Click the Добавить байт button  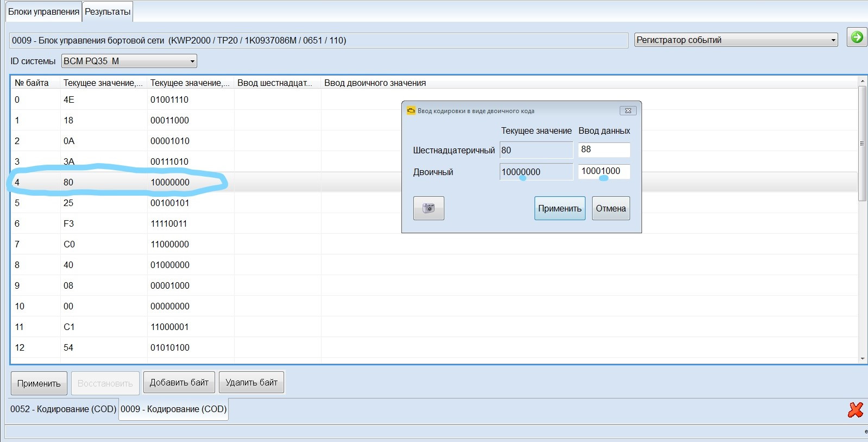tap(179, 382)
